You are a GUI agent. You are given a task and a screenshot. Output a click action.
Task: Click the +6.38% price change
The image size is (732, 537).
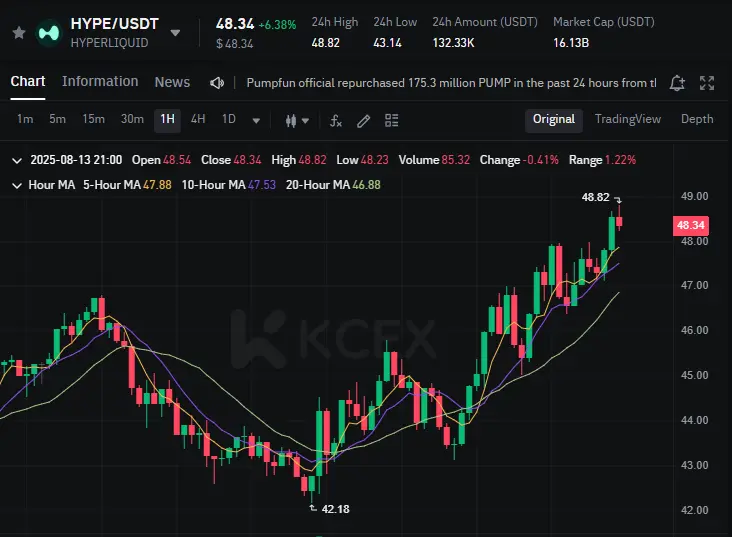pyautogui.click(x=277, y=25)
